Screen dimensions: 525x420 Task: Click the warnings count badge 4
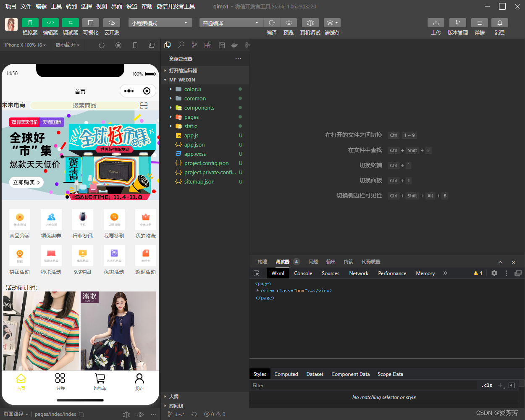tap(478, 273)
